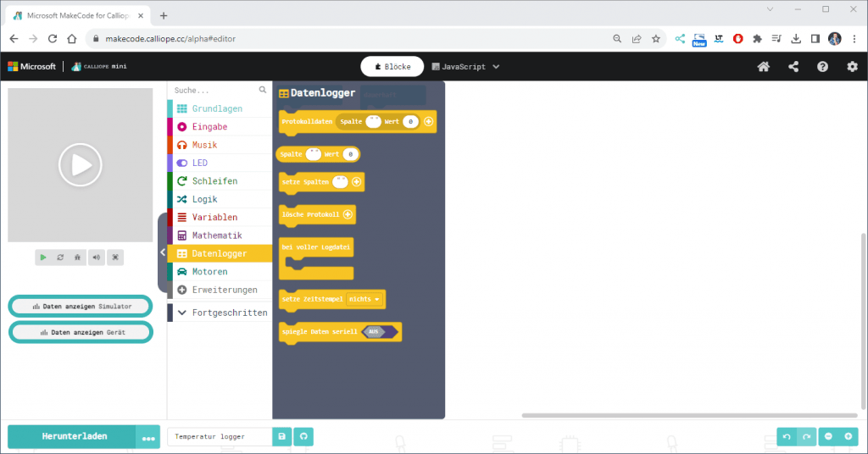
Task: Open the dropdown arrow beside JavaScript
Action: point(496,67)
